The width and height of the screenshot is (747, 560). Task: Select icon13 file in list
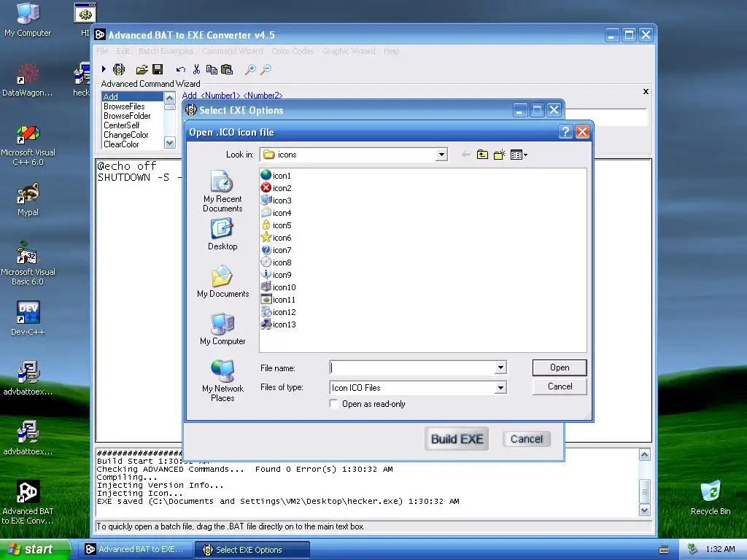point(279,324)
